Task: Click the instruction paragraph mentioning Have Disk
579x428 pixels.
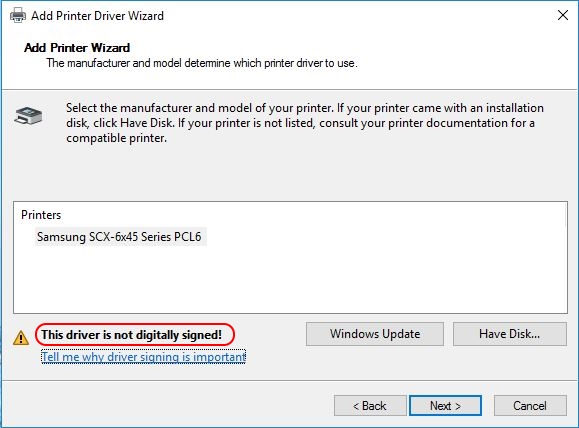Action: [305, 123]
